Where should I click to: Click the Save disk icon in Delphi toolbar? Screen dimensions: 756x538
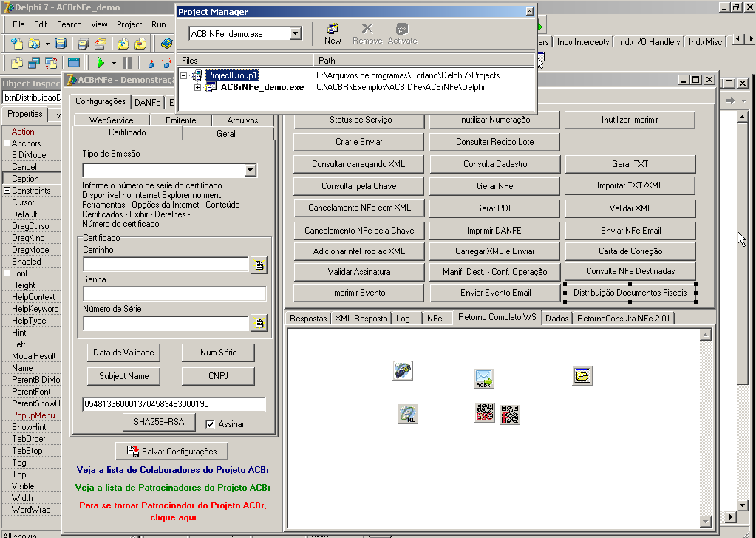point(61,44)
